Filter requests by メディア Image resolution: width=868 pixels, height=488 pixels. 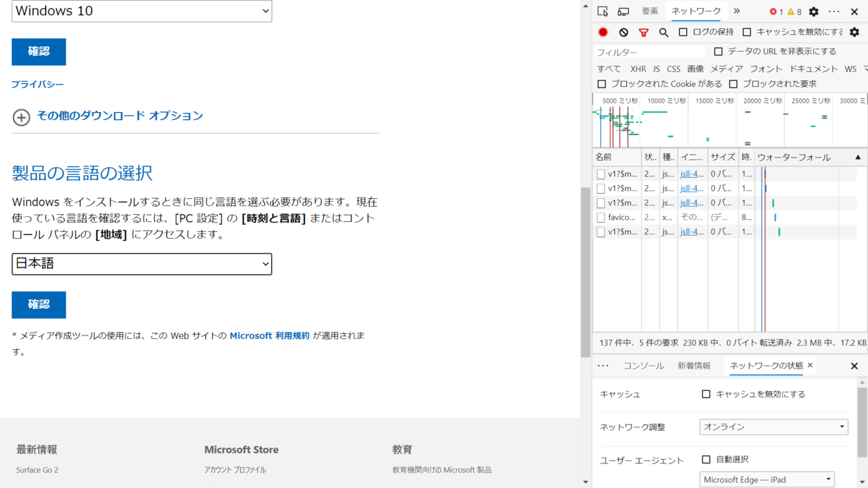coord(726,69)
